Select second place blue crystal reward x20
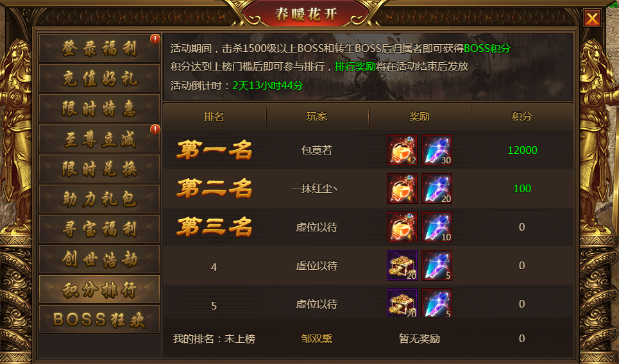Image resolution: width=619 pixels, height=364 pixels. pyautogui.click(x=437, y=188)
